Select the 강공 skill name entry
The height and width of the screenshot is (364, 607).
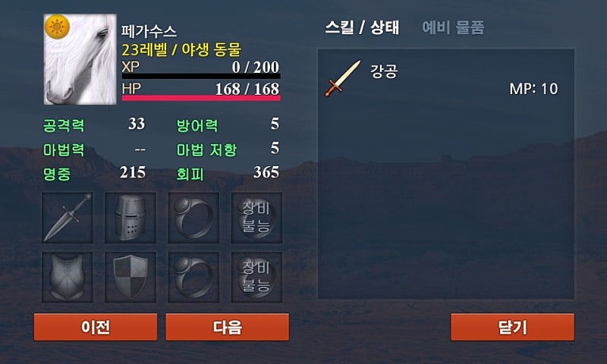pos(384,71)
